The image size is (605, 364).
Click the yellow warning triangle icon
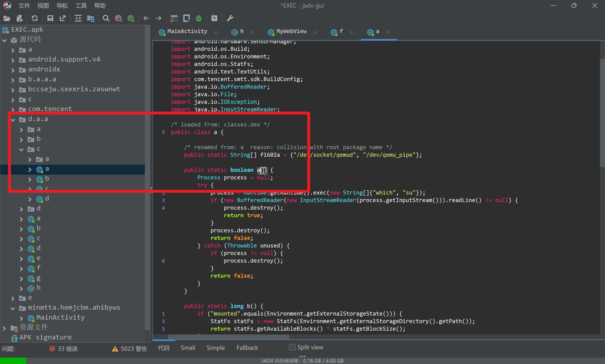tap(115, 349)
